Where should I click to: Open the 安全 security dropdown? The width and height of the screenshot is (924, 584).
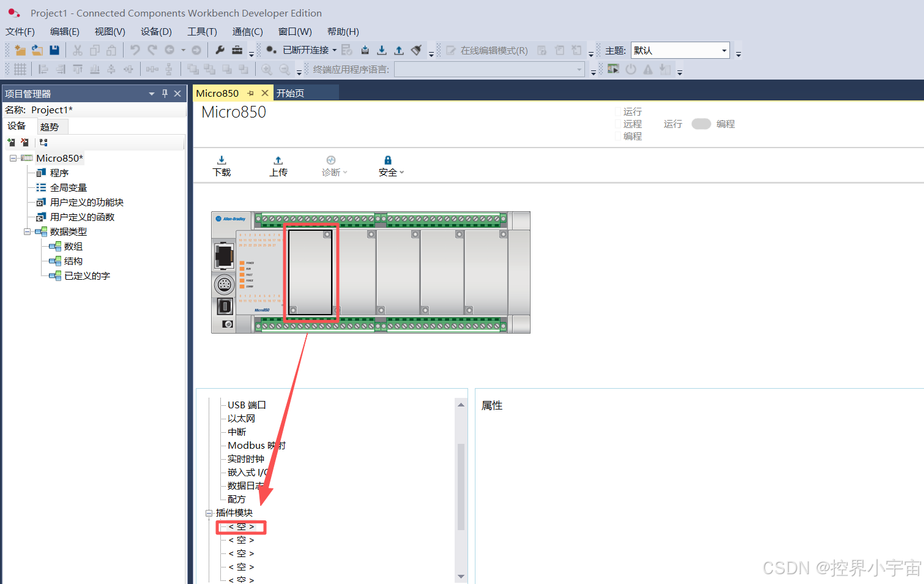tap(391, 167)
